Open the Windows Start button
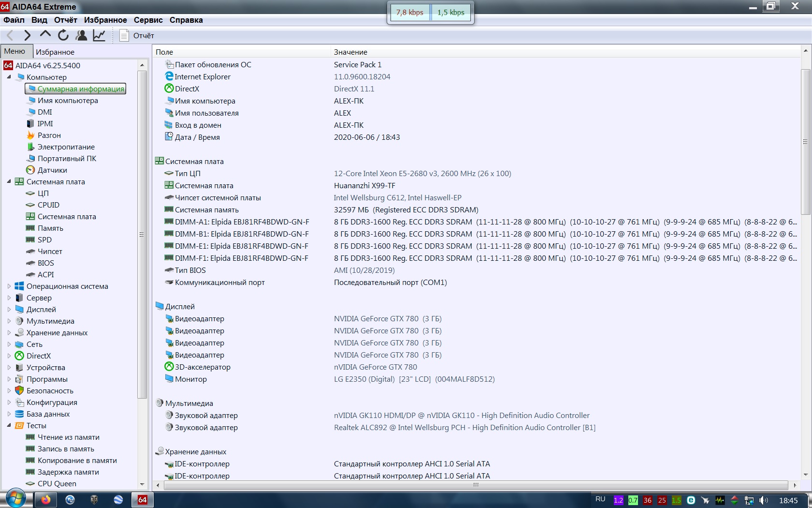 click(x=15, y=499)
